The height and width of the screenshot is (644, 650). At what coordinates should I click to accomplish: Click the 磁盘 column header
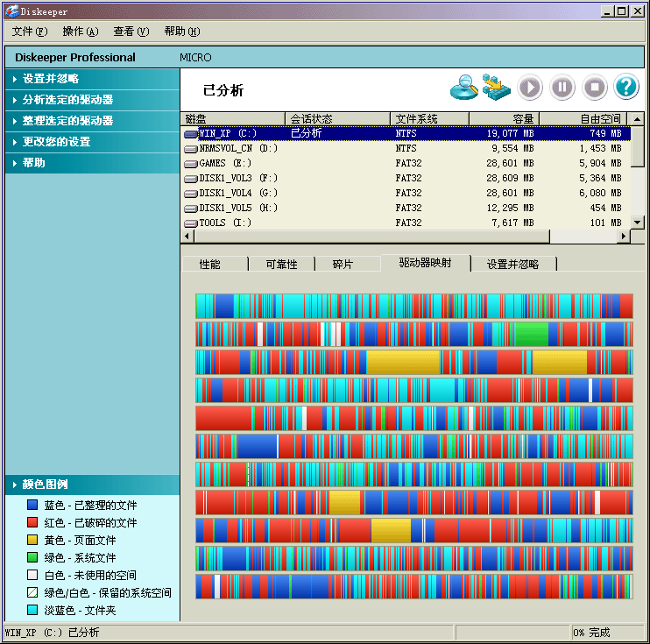coord(233,119)
